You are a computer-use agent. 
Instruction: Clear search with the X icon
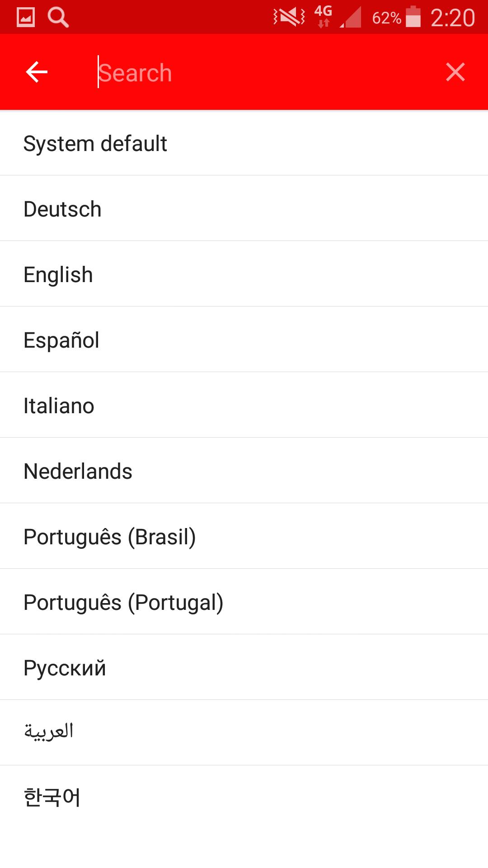(x=455, y=72)
